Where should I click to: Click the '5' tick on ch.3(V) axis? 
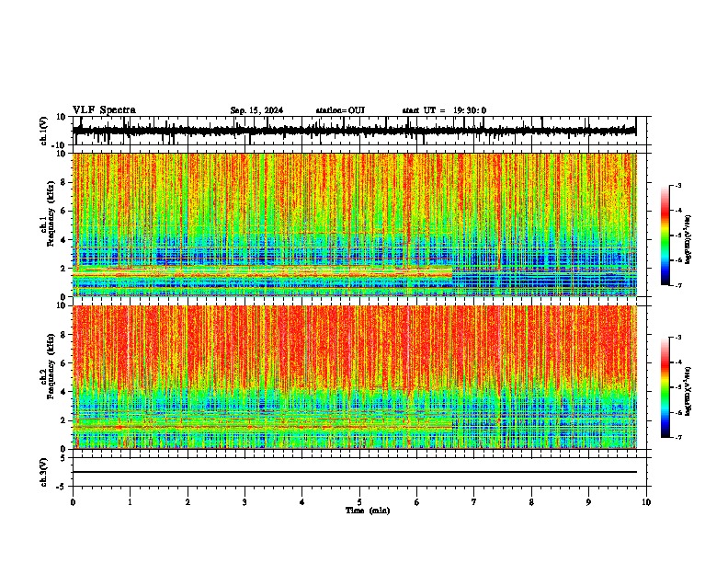click(63, 458)
